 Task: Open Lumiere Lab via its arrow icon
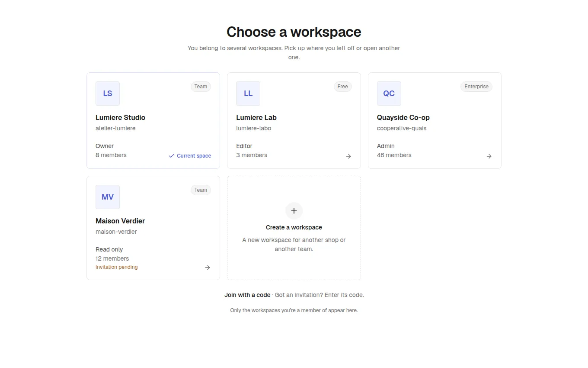(x=348, y=156)
